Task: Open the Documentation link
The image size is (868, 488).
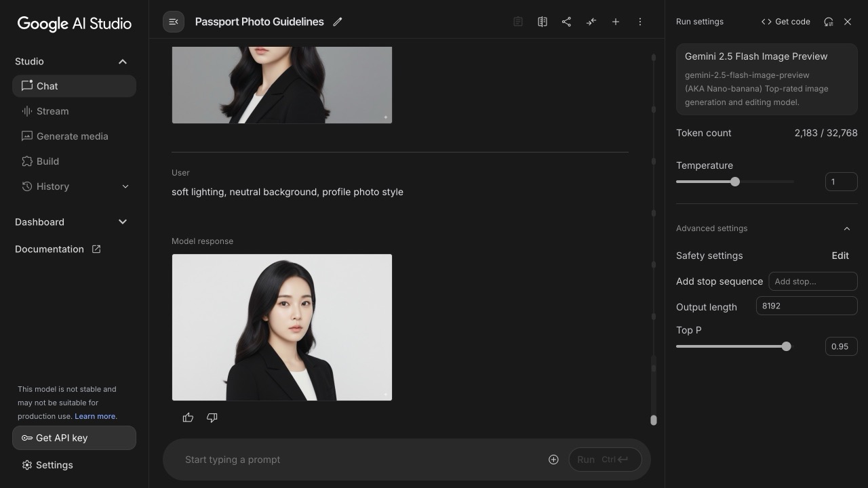Action: pos(50,249)
